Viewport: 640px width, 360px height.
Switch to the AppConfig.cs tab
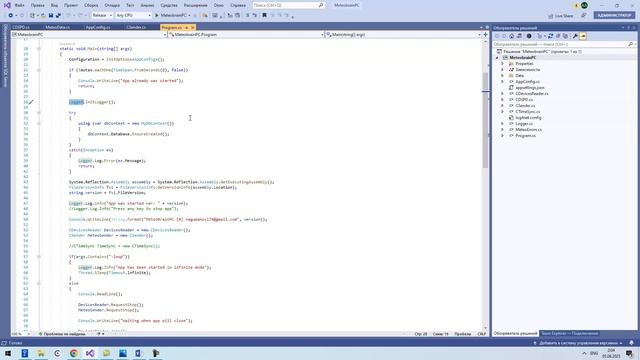coord(98,27)
